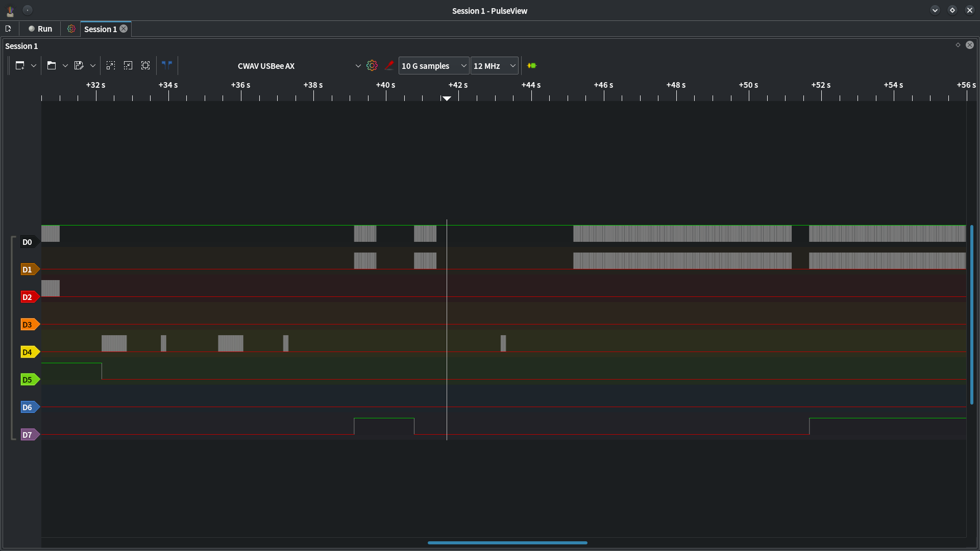Click the zoom to fit icon
980x551 pixels.
(145, 66)
